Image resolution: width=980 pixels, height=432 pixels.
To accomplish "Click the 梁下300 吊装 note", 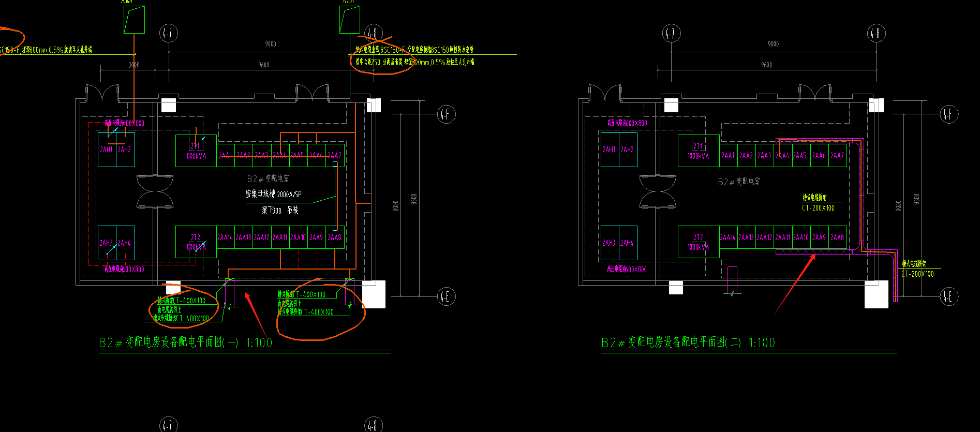I will [280, 210].
